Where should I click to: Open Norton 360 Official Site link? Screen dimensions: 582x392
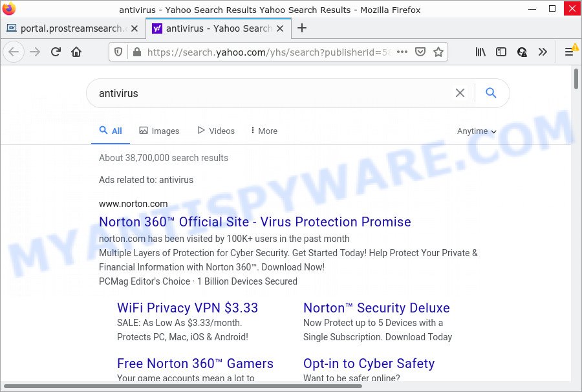coord(255,222)
